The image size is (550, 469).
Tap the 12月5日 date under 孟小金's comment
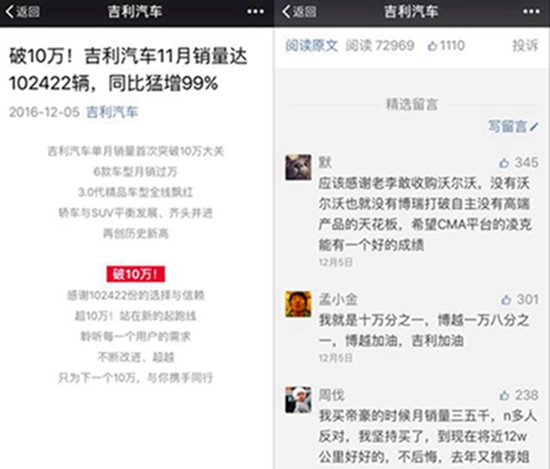pyautogui.click(x=335, y=358)
